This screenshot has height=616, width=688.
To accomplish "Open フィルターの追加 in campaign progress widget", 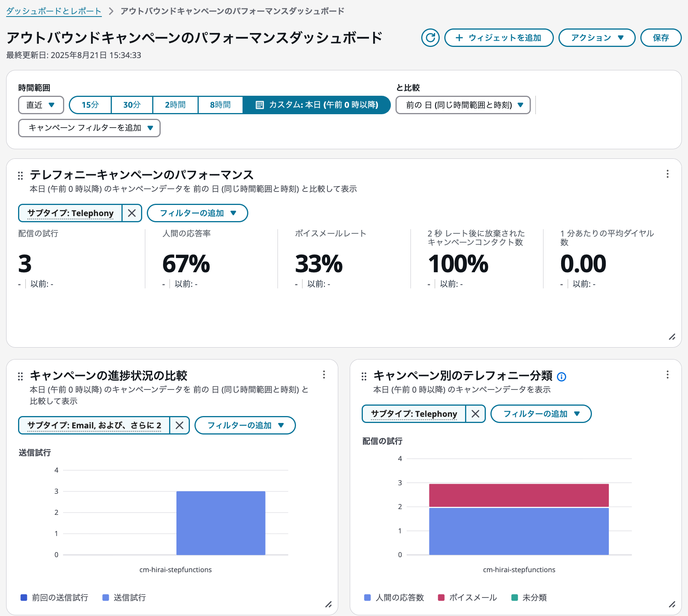I will point(245,425).
